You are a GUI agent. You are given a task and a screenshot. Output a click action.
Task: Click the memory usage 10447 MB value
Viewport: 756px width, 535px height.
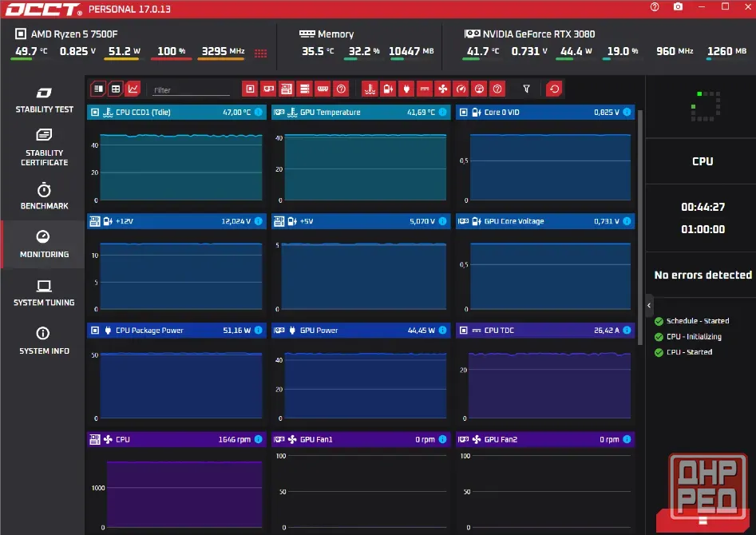[411, 51]
